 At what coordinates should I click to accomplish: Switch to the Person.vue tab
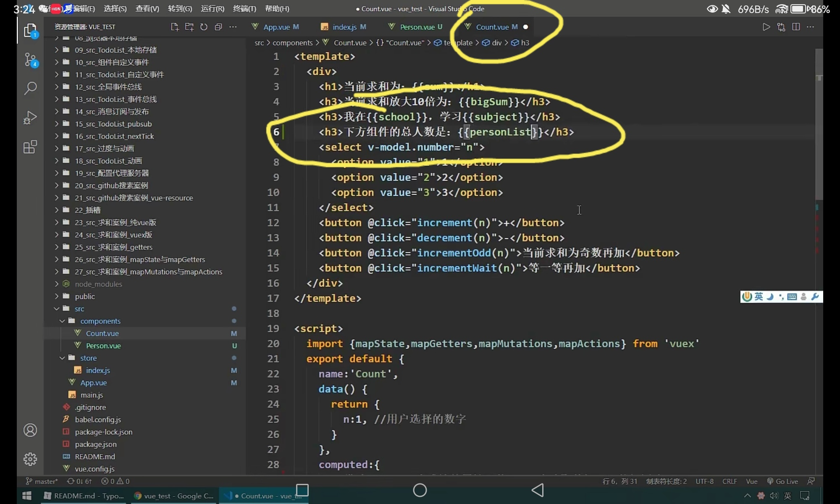coord(417,27)
